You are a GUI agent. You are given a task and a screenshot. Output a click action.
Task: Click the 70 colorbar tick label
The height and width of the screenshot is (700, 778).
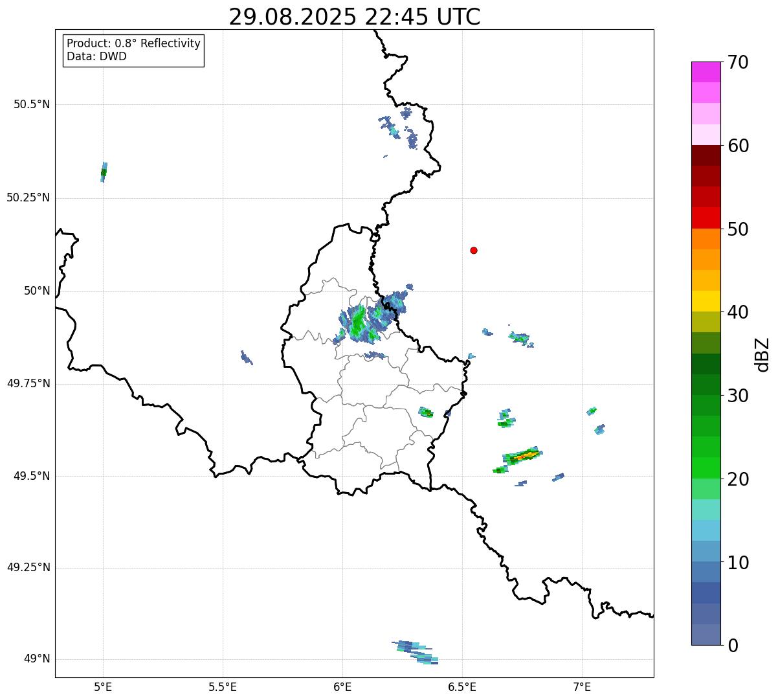tap(738, 62)
